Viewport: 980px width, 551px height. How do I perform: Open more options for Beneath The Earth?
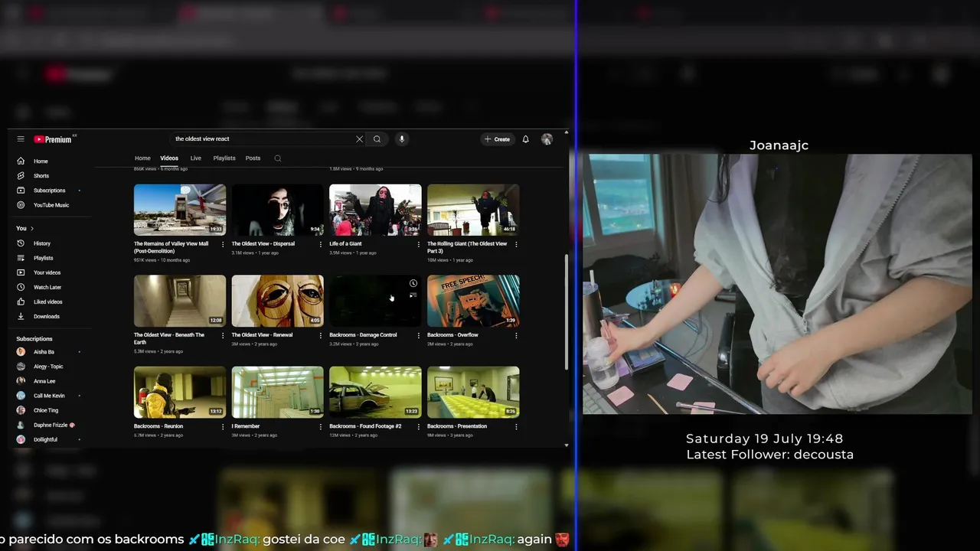[223, 335]
